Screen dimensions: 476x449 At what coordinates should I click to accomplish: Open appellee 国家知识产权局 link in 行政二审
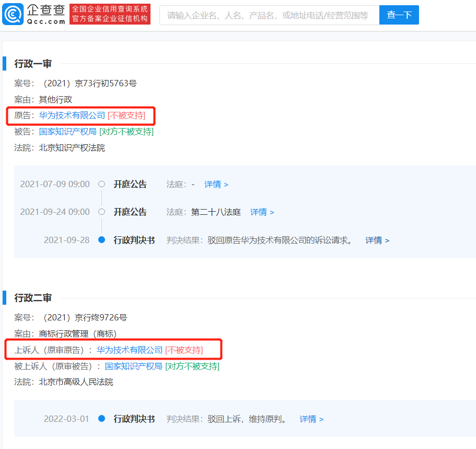coord(134,366)
